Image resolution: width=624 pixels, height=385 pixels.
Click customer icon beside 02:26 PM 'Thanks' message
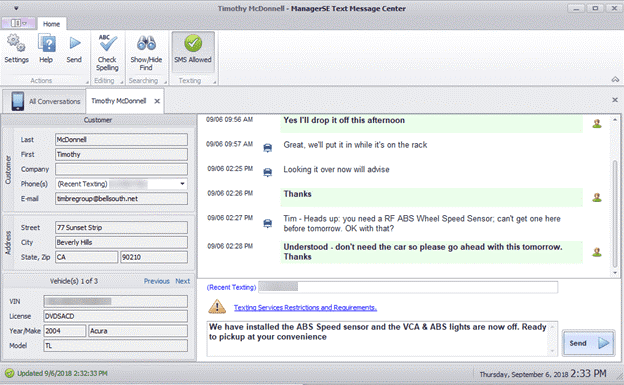click(x=597, y=197)
